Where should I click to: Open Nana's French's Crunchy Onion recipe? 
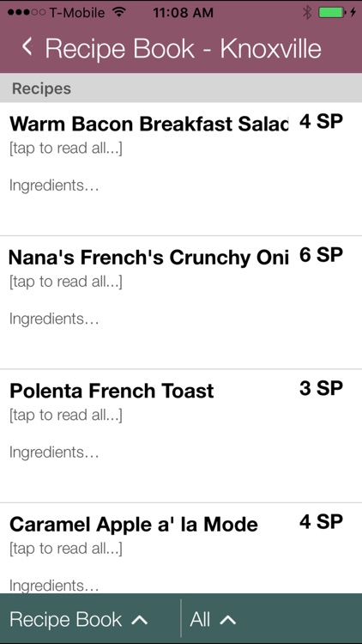(181, 303)
